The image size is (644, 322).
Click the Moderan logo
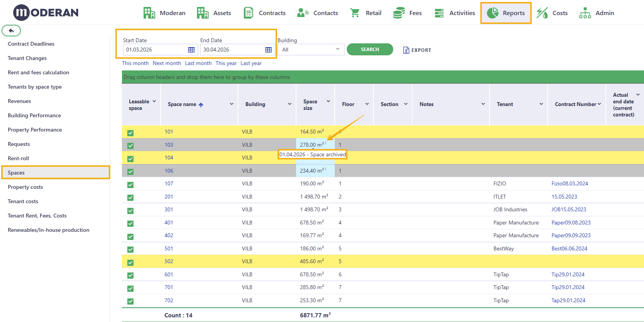pyautogui.click(x=46, y=12)
